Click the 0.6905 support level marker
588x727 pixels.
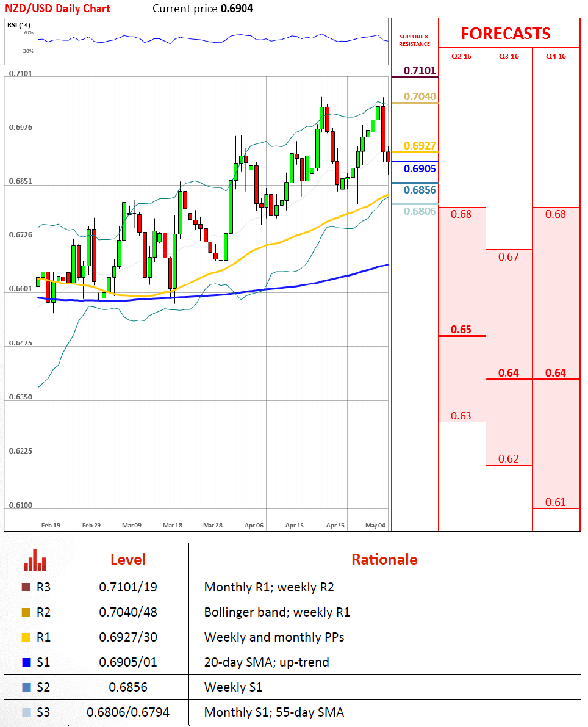[x=420, y=168]
